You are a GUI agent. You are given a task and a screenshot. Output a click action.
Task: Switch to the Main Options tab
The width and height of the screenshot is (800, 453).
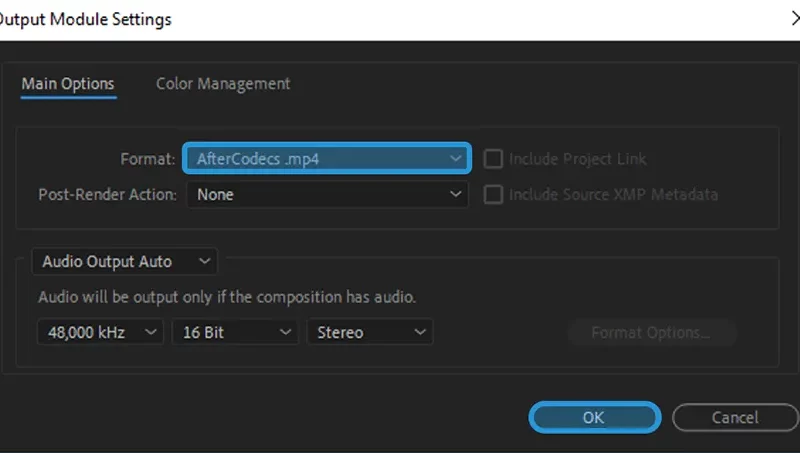(x=68, y=84)
